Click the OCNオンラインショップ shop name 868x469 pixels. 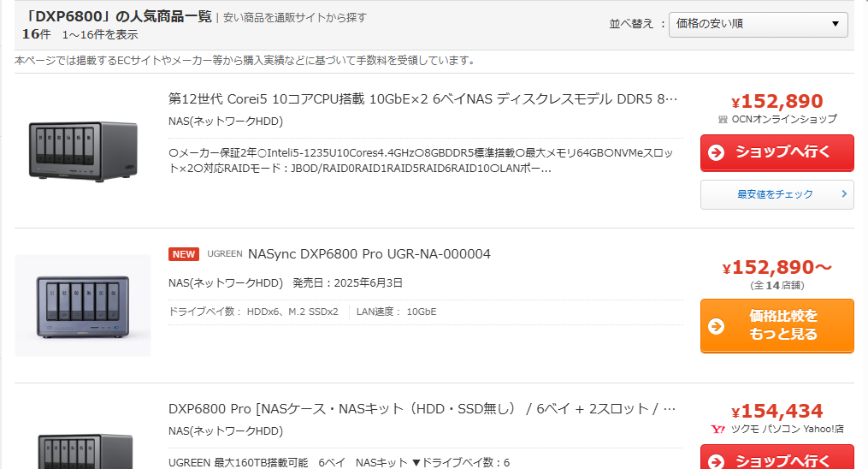click(x=784, y=119)
